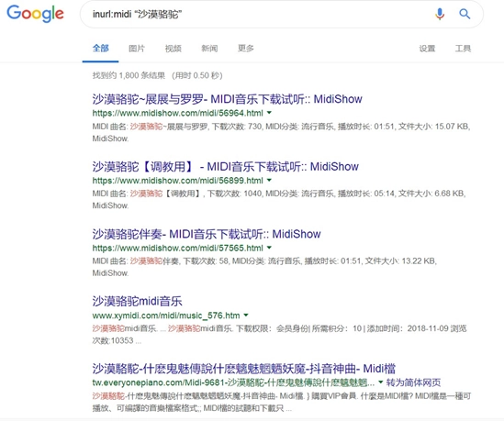This screenshot has height=421, width=504.
Task: Select the 全部 tab
Action: (101, 49)
